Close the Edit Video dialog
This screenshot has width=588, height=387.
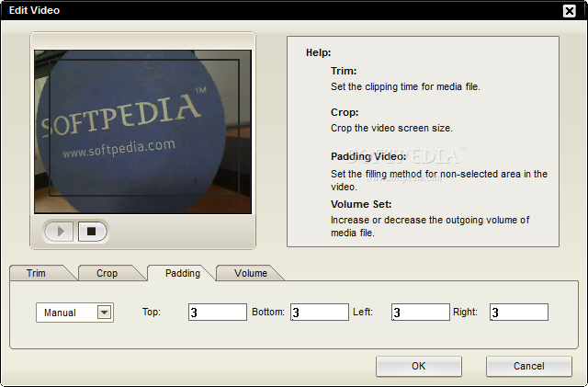click(x=570, y=11)
